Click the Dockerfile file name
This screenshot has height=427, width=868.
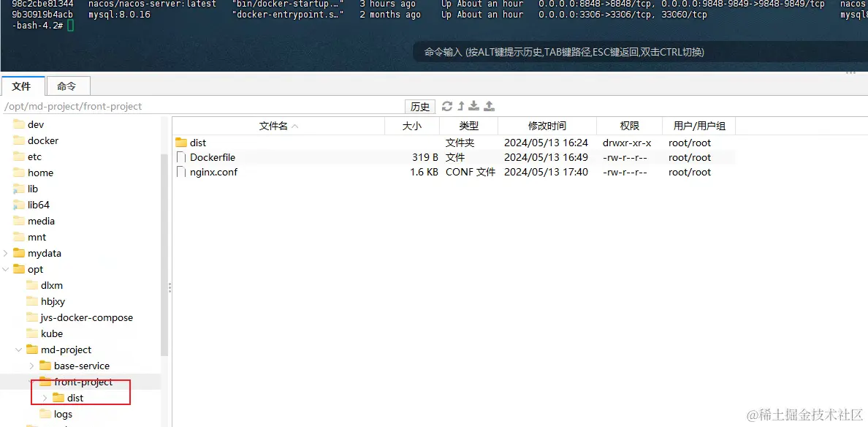click(213, 157)
